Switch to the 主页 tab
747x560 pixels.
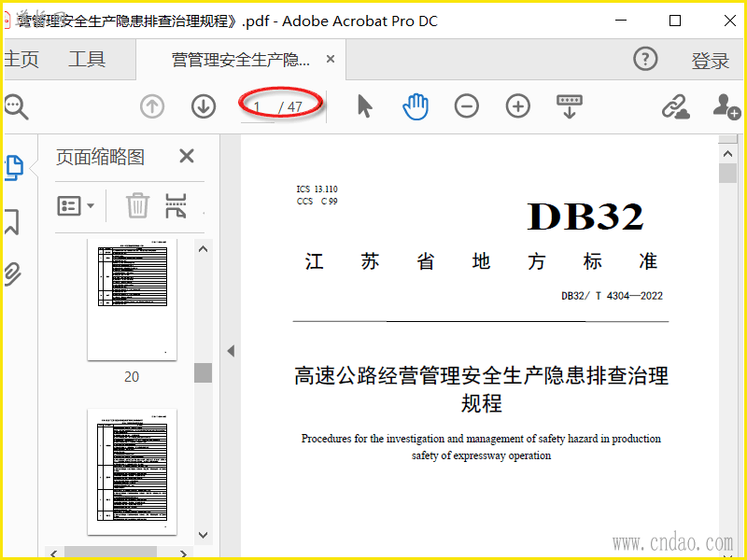click(x=21, y=60)
